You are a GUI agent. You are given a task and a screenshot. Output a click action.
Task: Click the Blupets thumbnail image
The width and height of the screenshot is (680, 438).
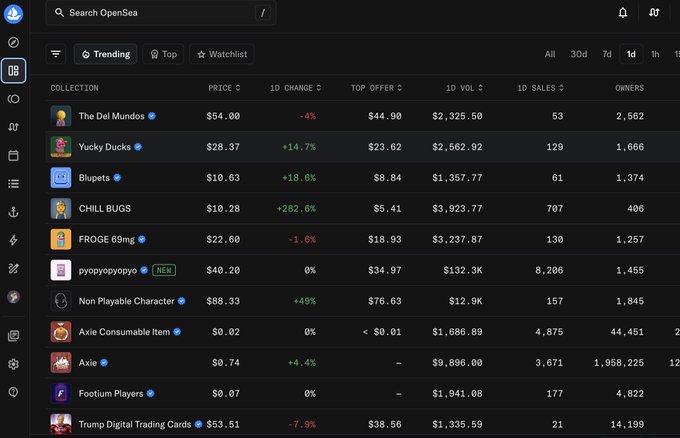coord(61,178)
